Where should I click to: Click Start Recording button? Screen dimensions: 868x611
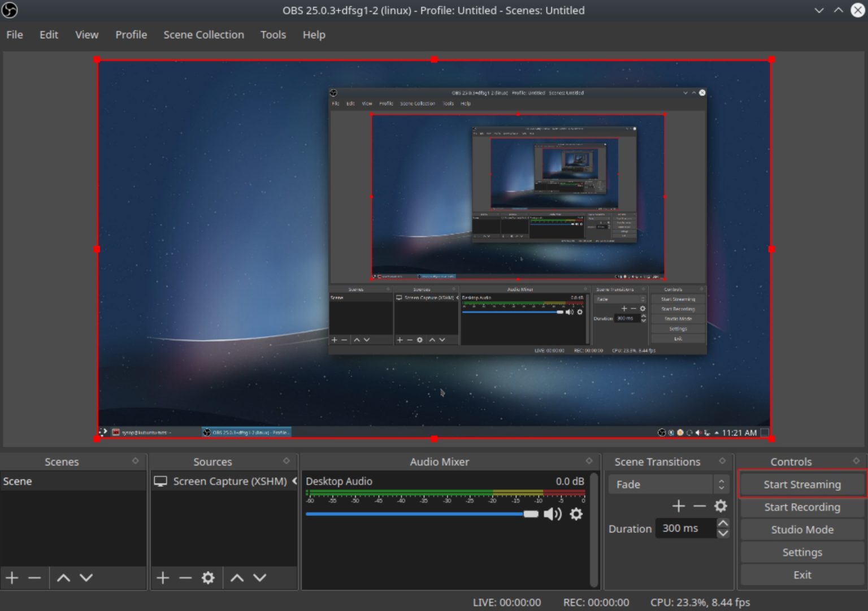click(x=802, y=507)
